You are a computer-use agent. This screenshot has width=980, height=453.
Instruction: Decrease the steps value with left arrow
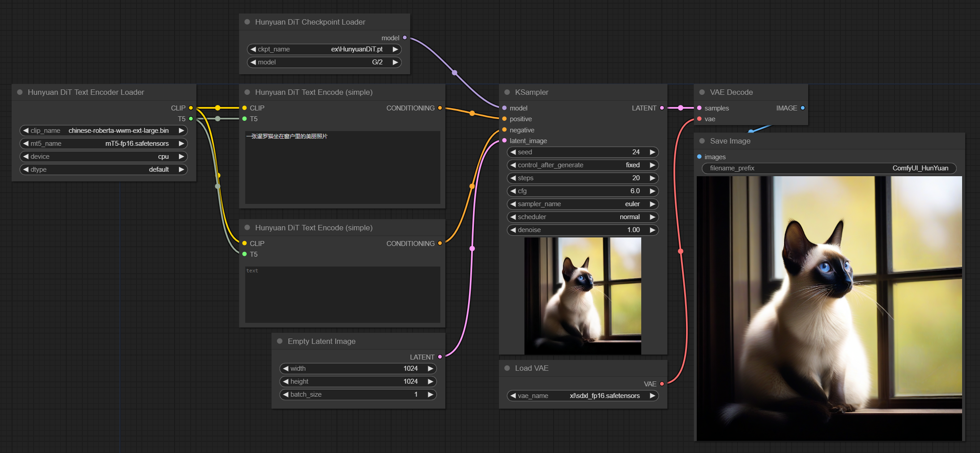pyautogui.click(x=513, y=178)
